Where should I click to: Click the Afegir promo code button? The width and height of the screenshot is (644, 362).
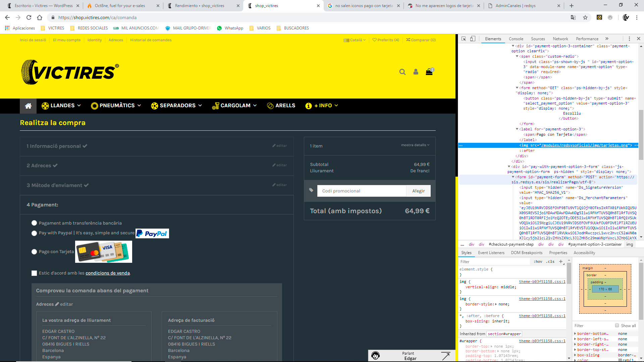coord(418,191)
